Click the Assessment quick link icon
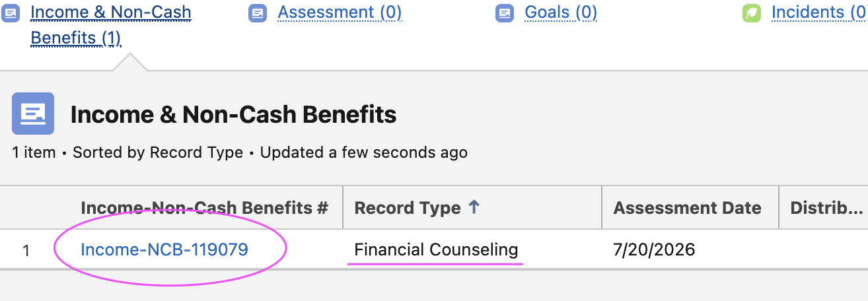Image resolution: width=868 pixels, height=301 pixels. click(258, 13)
